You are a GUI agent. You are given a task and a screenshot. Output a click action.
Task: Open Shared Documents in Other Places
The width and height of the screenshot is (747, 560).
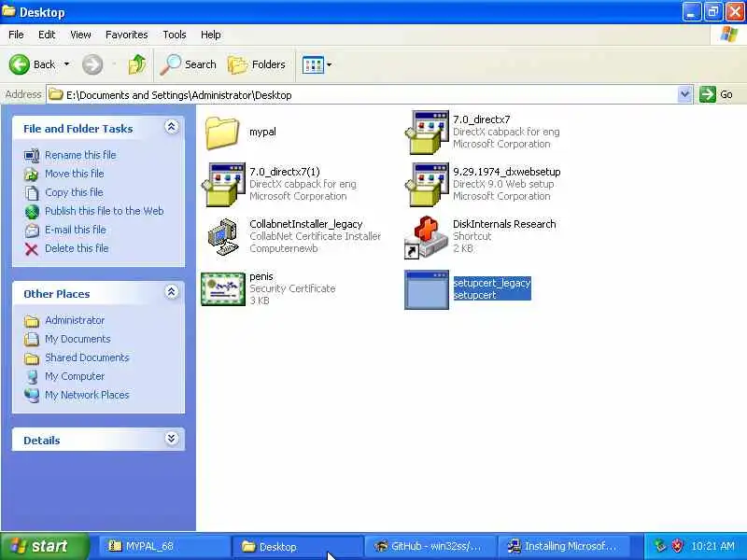pos(87,357)
